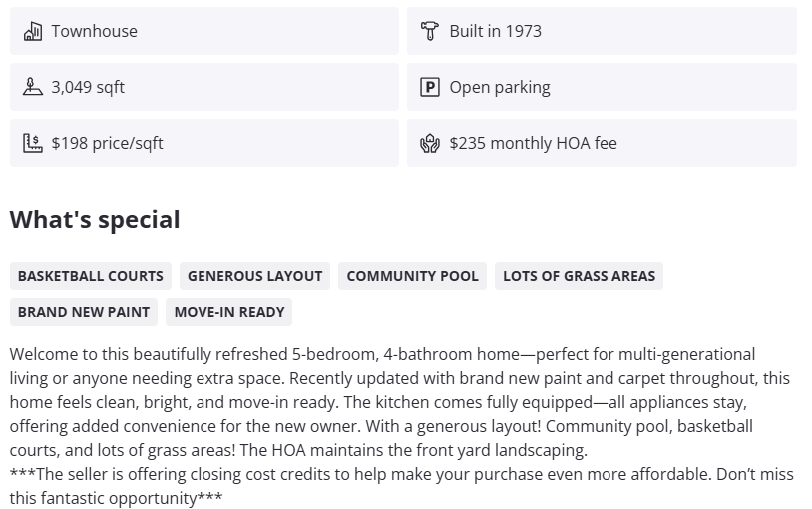This screenshot has height=509, width=812.
Task: Click the price per sqft icon
Action: click(x=32, y=143)
